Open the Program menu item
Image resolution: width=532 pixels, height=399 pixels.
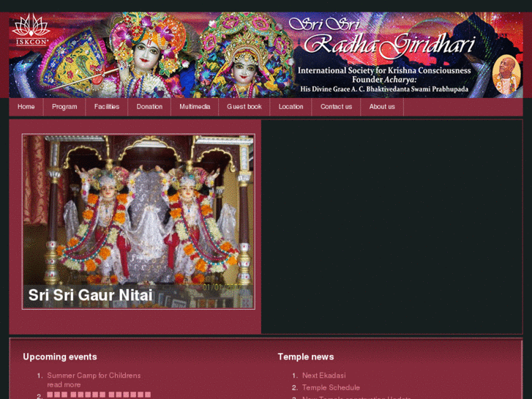(64, 107)
